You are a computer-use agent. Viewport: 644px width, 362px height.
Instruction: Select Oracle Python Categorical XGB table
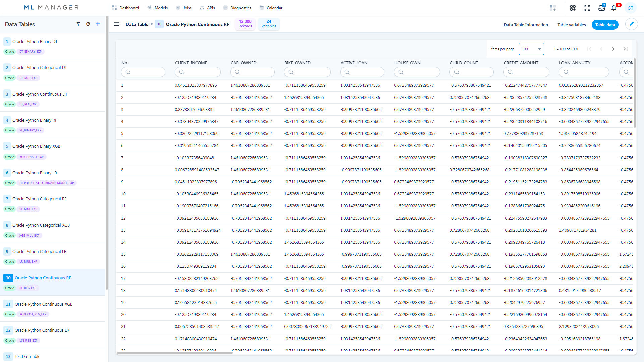(52, 230)
